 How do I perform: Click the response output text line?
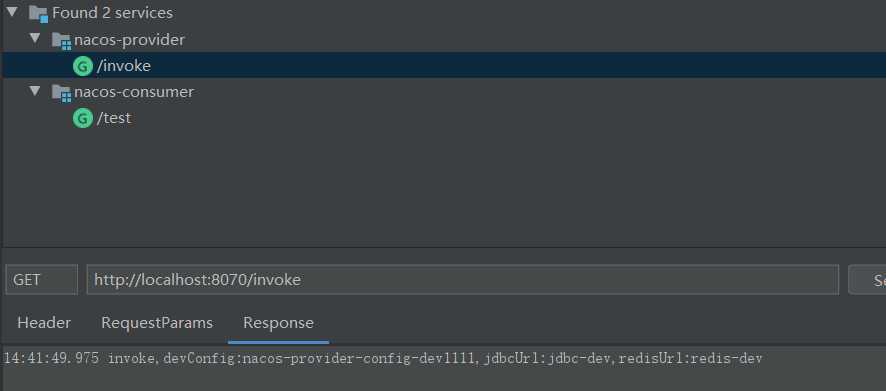pyautogui.click(x=383, y=358)
